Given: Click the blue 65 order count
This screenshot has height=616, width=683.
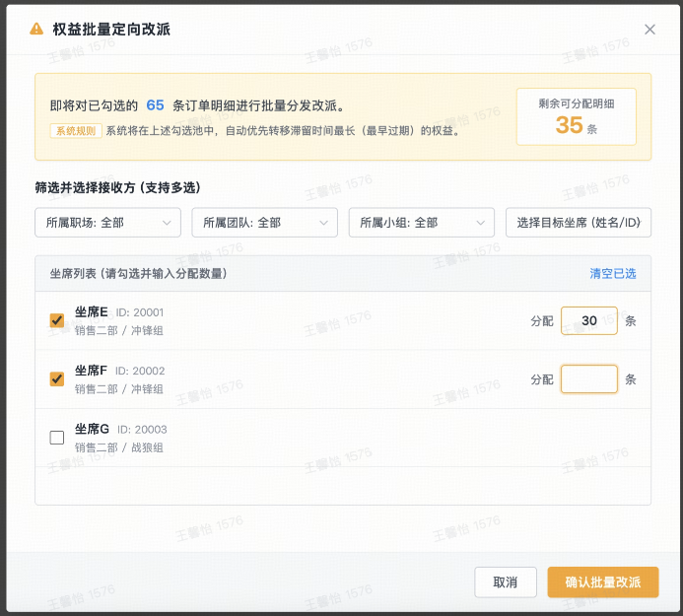Looking at the screenshot, I should point(155,105).
